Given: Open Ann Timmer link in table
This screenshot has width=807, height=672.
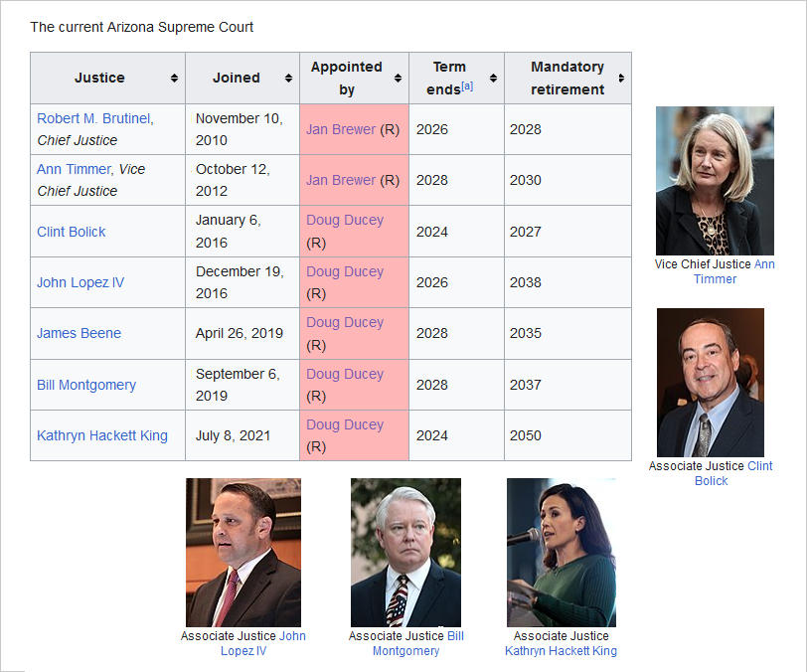Looking at the screenshot, I should coord(74,169).
